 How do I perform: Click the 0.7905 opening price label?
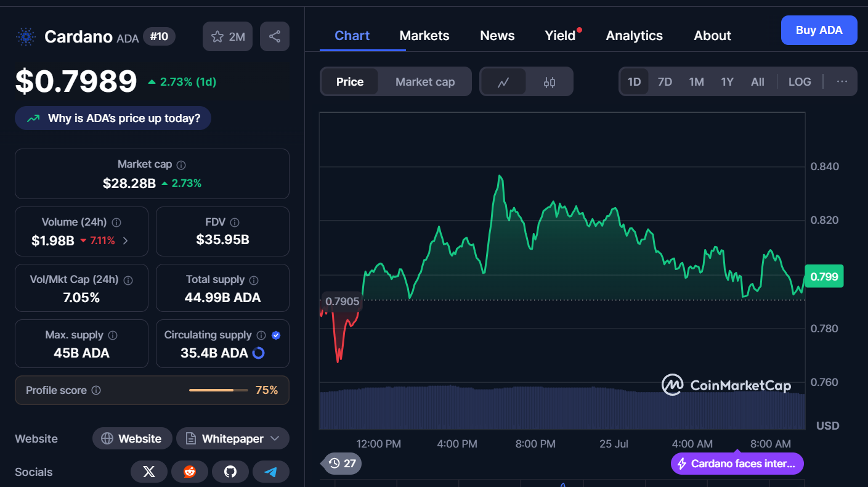click(342, 301)
